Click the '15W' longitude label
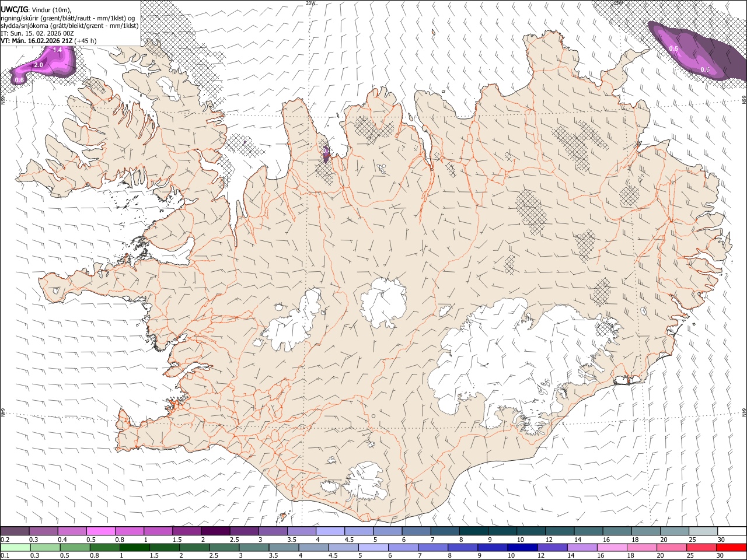Screen dimensions: 747x560 tap(618, 3)
